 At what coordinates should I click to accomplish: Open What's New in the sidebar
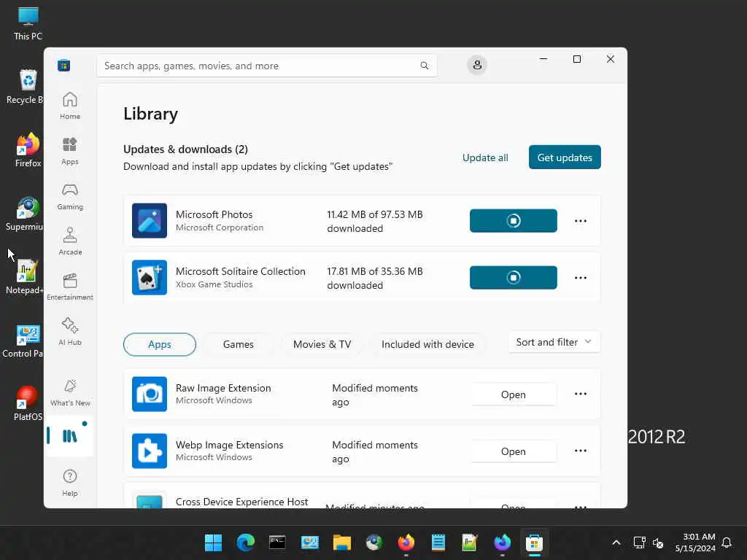tap(70, 392)
